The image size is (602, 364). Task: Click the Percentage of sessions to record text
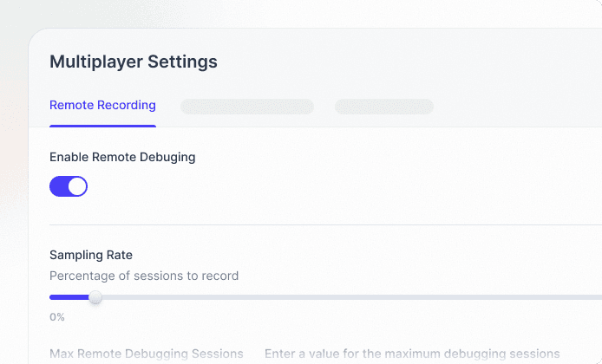pyautogui.click(x=144, y=276)
